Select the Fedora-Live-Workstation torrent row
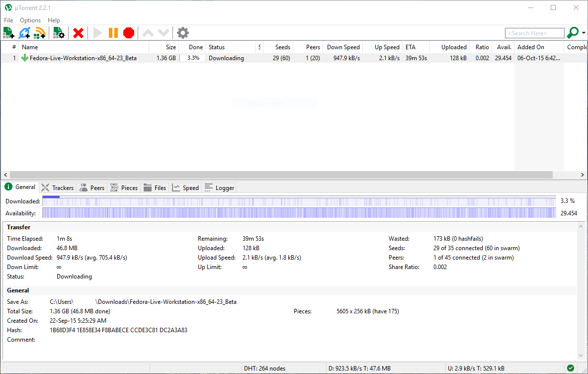Image resolution: width=588 pixels, height=374 pixels. coord(83,58)
